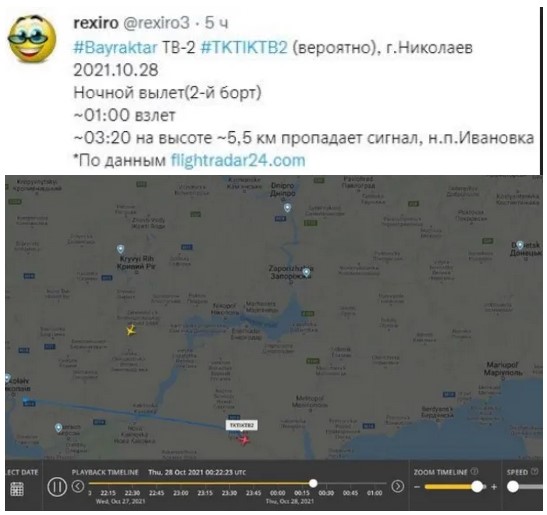Click the speed slider handle
Viewport: 547px width, 515px height.
513,486
